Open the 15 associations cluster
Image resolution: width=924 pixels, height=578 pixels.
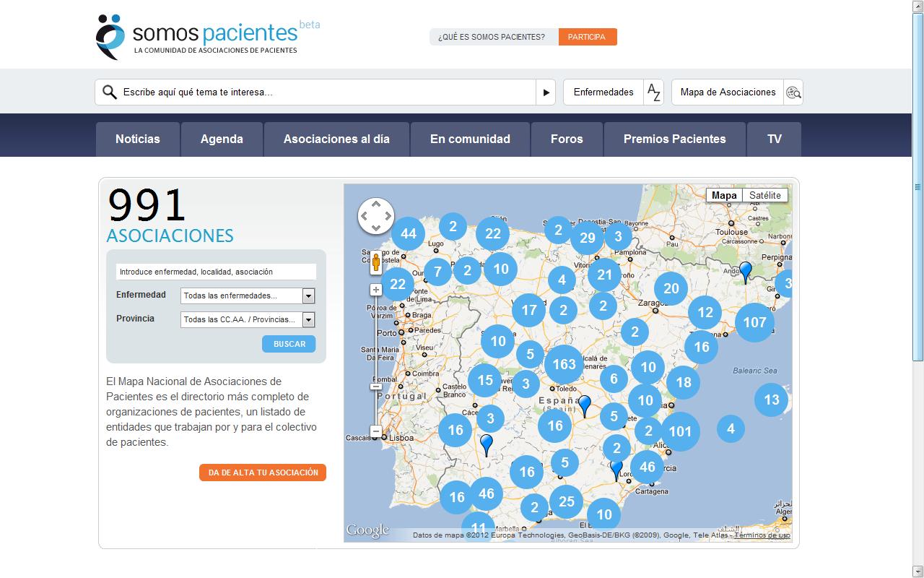485,380
